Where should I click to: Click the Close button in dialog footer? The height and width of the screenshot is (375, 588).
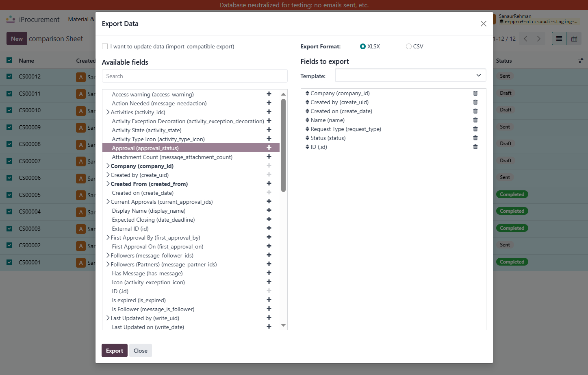pos(141,351)
